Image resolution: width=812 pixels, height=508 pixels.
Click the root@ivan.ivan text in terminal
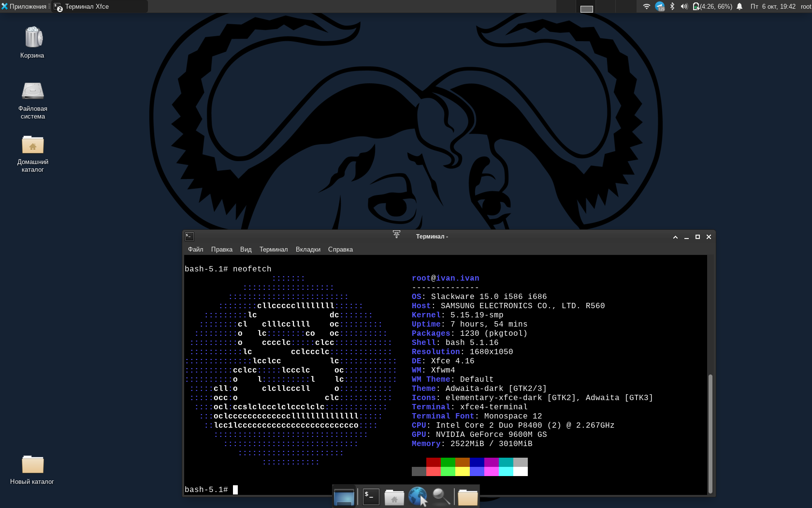[x=446, y=278]
